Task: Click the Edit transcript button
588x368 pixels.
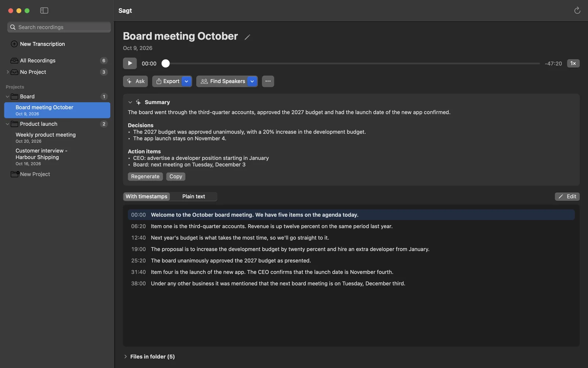Action: (x=567, y=197)
